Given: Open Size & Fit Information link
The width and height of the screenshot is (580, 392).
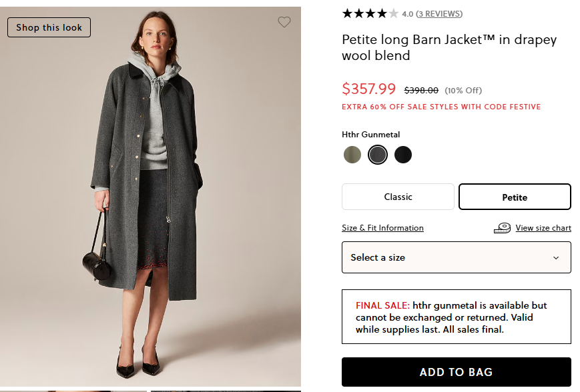Looking at the screenshot, I should click(382, 228).
